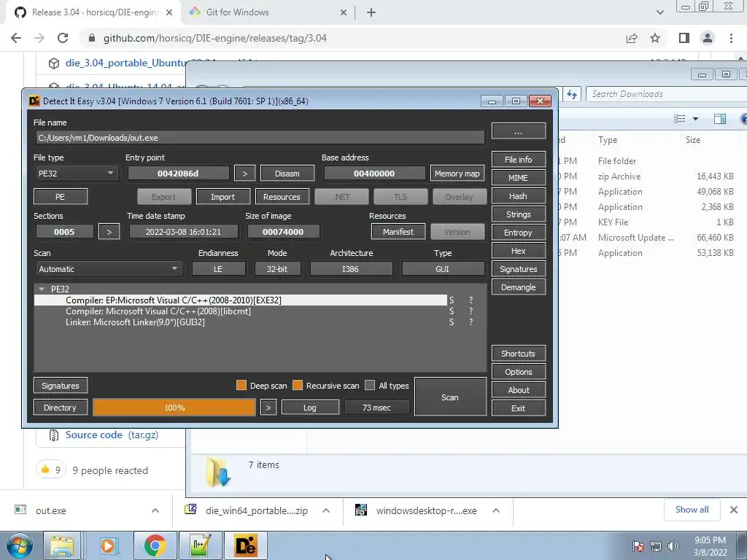The width and height of the screenshot is (747, 560).
Task: Open Notepad++ from the taskbar
Action: point(200,545)
